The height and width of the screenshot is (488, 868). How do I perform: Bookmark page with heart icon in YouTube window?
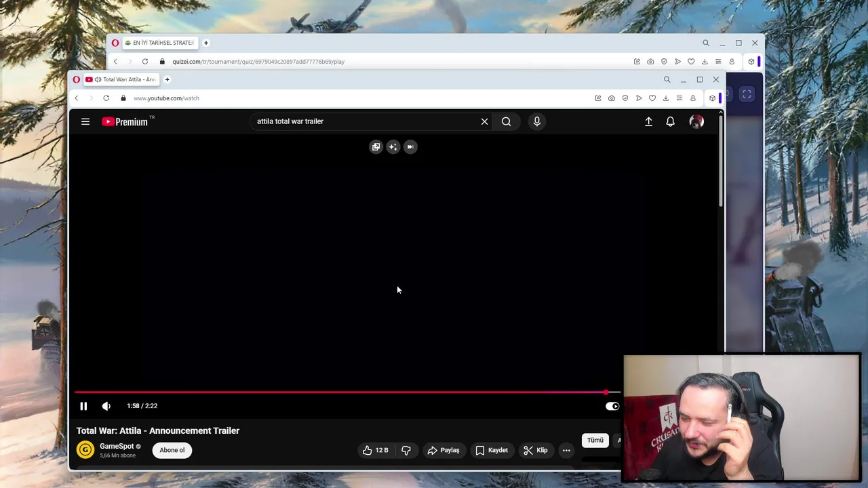652,98
